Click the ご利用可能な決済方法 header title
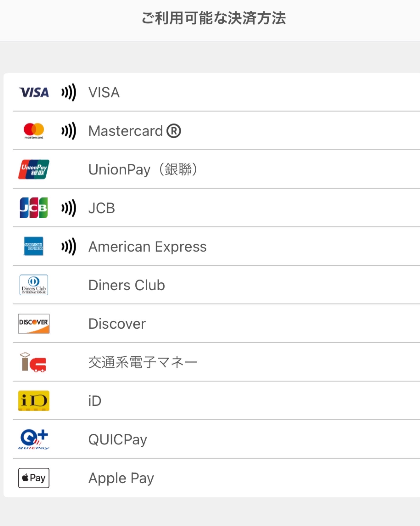This screenshot has width=420, height=526. [214, 18]
